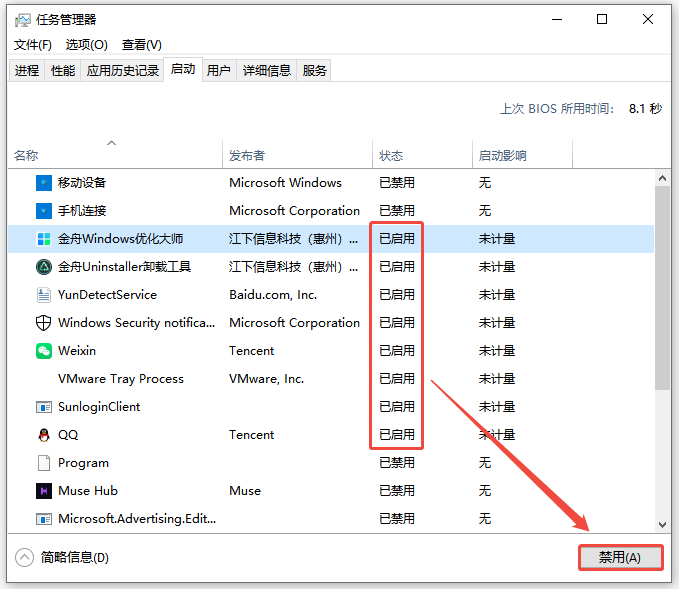Click the Windows Security shield icon

(43, 323)
